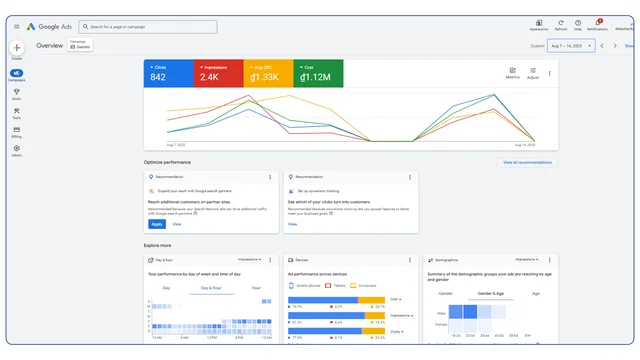Image resolution: width=640 pixels, height=360 pixels.
Task: Select the Day & Hour tab
Action: point(211,288)
